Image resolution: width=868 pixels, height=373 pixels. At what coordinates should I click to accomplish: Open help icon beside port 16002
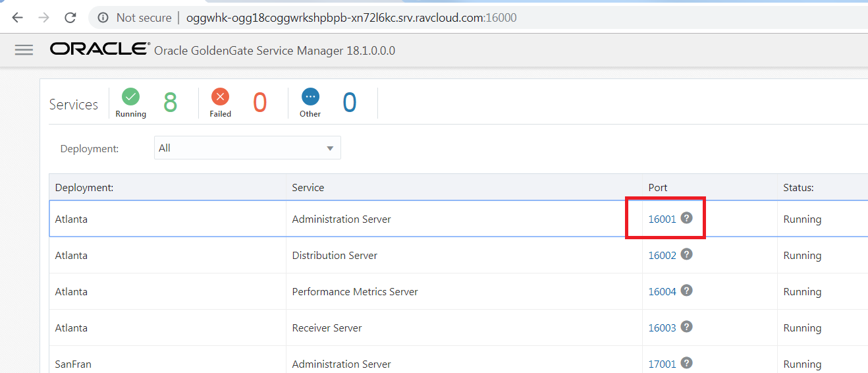point(687,254)
